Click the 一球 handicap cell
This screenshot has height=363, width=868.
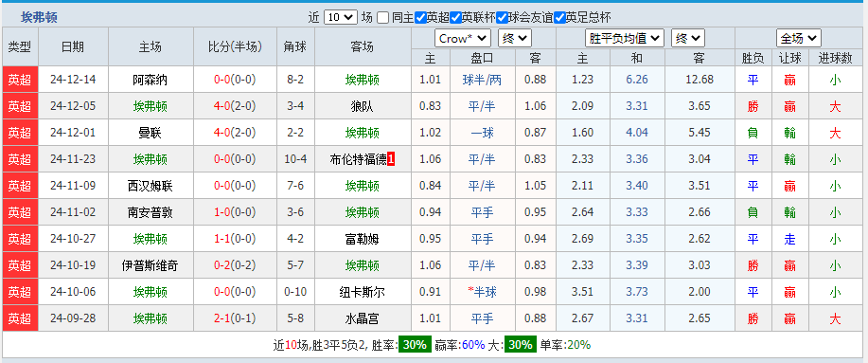coord(482,133)
